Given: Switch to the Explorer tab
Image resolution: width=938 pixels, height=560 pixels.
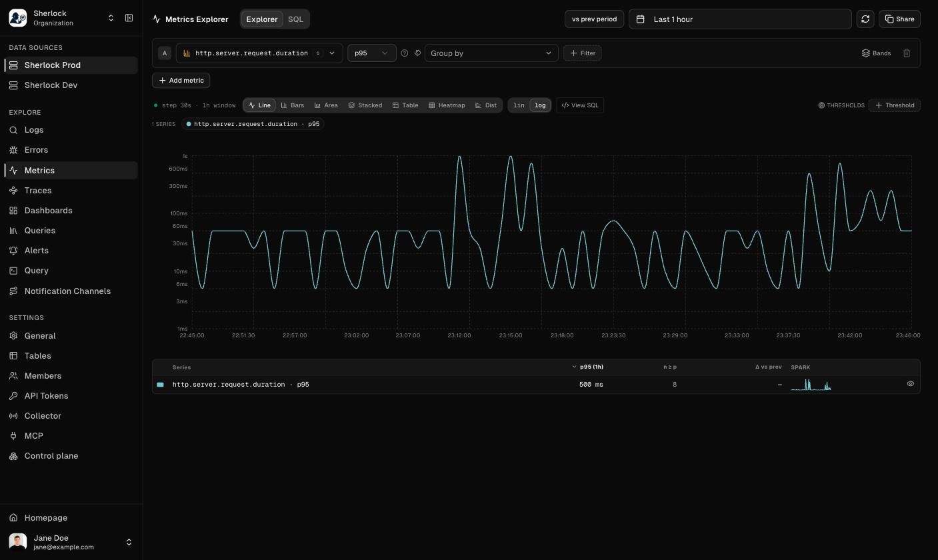Looking at the screenshot, I should click(262, 19).
